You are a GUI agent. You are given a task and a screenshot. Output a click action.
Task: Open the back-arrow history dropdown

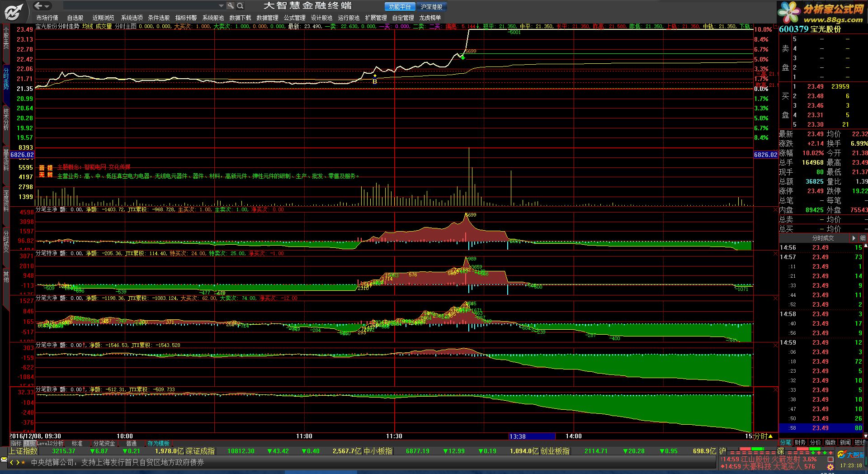47,6
